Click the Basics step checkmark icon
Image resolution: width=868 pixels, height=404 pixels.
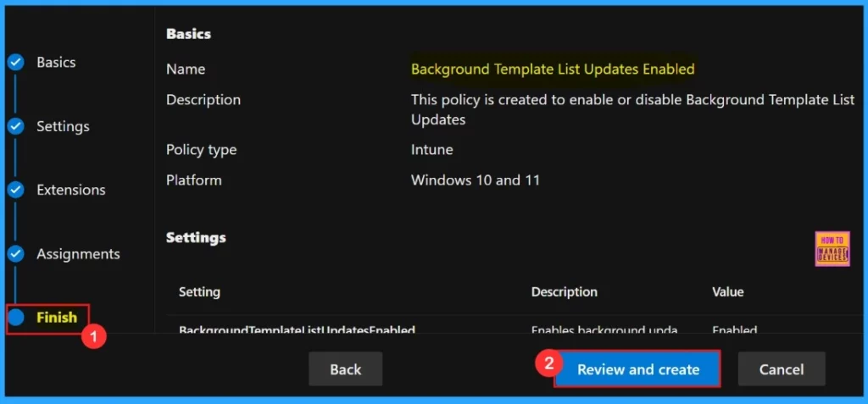click(x=15, y=62)
